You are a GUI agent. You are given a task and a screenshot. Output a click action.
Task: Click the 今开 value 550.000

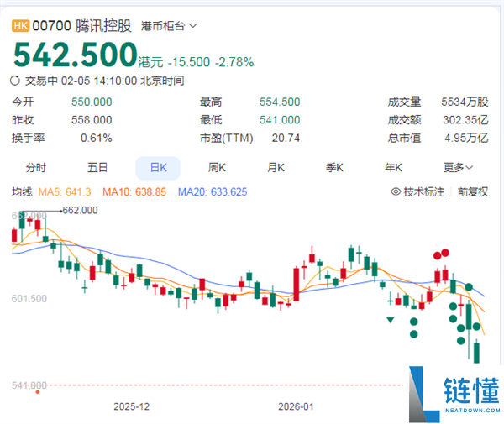92,102
